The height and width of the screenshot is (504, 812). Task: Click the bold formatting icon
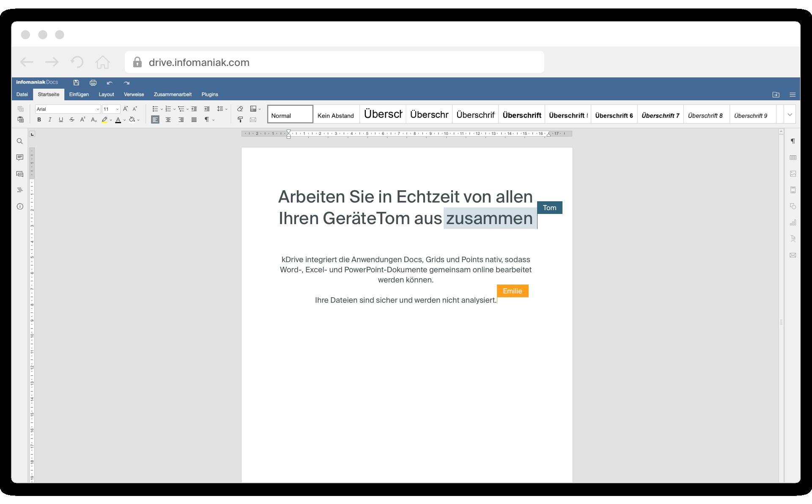click(x=38, y=120)
